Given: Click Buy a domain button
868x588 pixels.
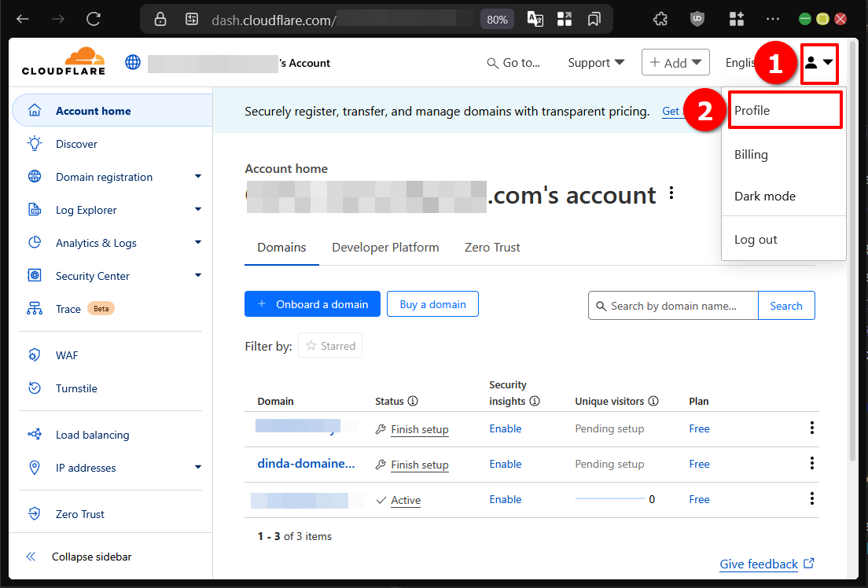Looking at the screenshot, I should click(x=432, y=304).
